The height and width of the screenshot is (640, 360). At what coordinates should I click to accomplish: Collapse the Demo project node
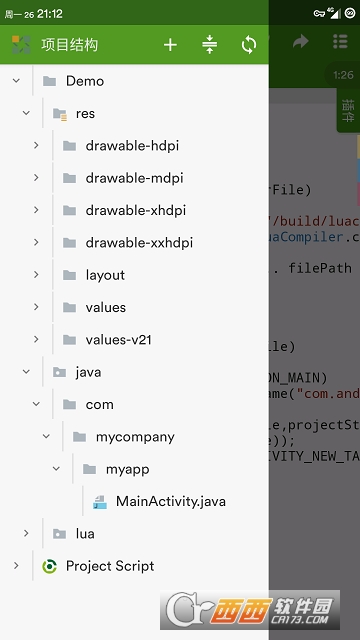pyautogui.click(x=16, y=81)
